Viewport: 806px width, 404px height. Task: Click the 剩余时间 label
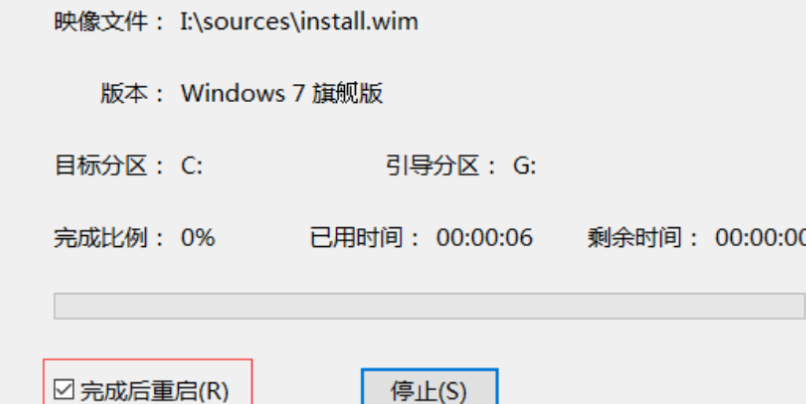point(635,237)
